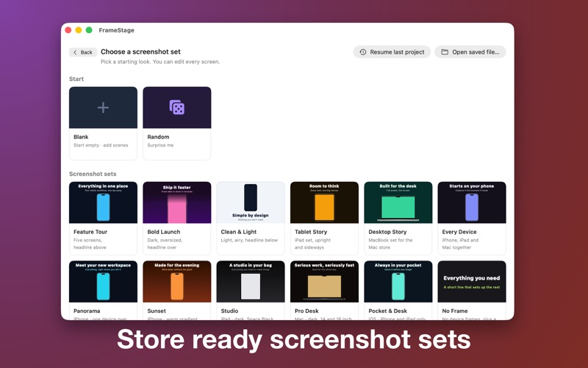588x368 pixels.
Task: Close the FrameStage window
Action: (68, 30)
